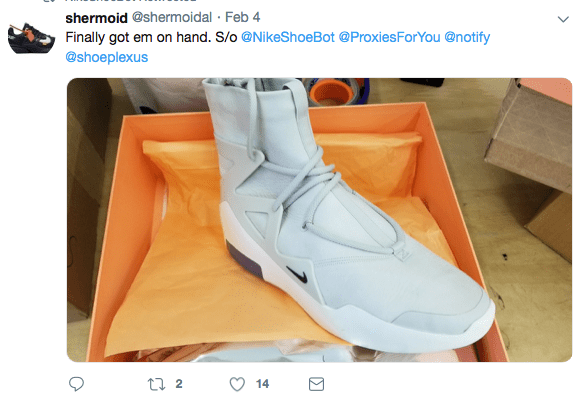Click the Nike swoosh on pictured shoe

[x=297, y=274]
